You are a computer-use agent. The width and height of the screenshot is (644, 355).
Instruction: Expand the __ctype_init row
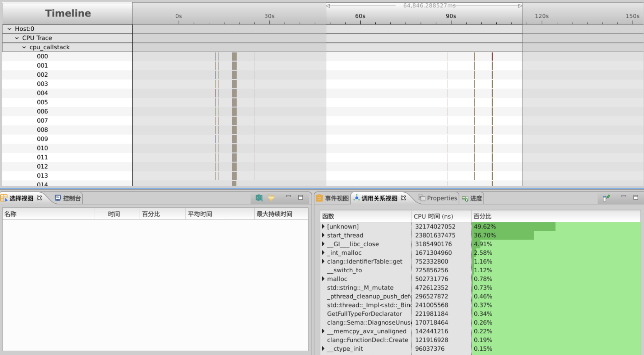pyautogui.click(x=323, y=349)
